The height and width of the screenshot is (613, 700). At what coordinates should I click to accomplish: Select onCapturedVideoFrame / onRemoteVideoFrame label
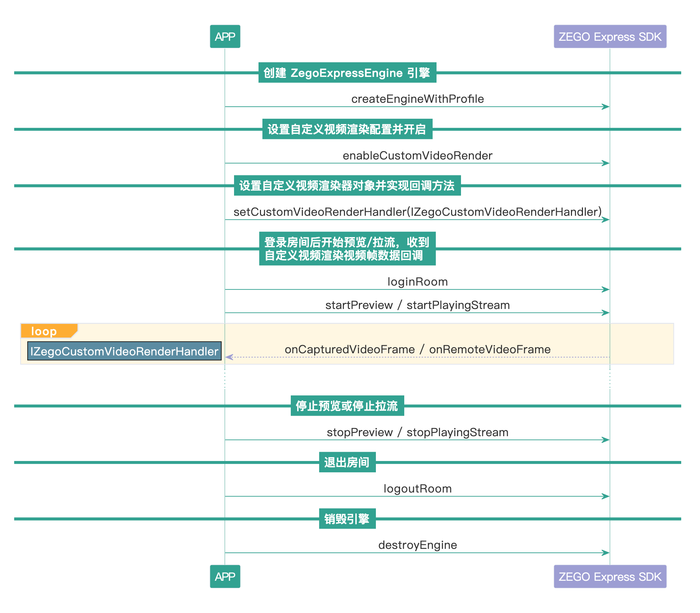coord(417,349)
